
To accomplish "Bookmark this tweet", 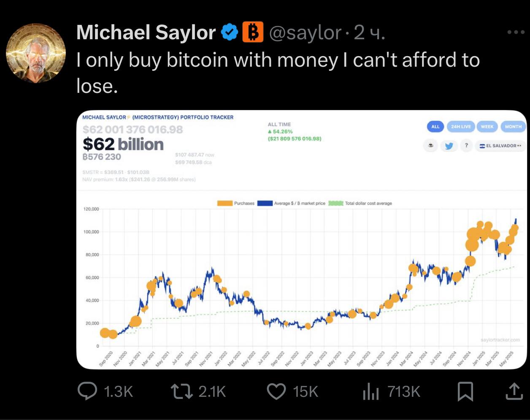I will tap(465, 391).
